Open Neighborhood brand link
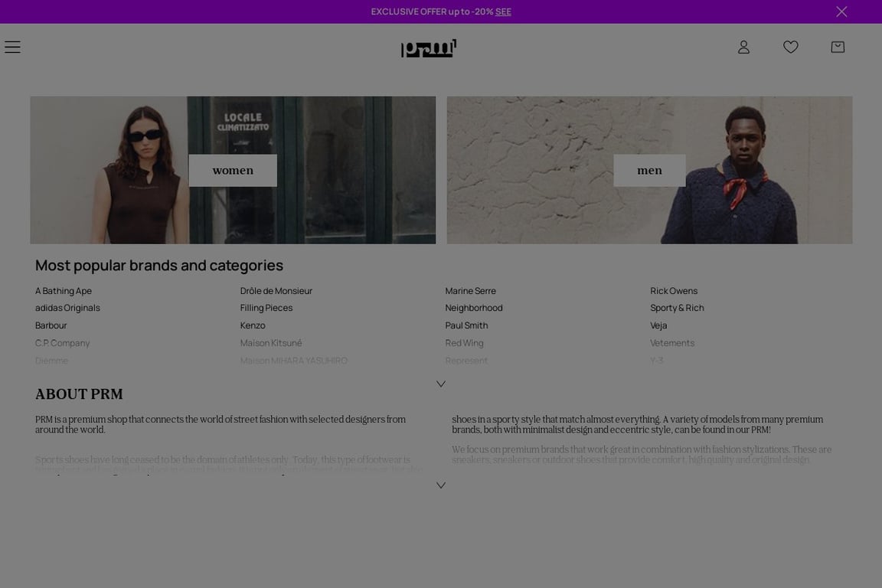Image resolution: width=882 pixels, height=588 pixels. [x=474, y=308]
